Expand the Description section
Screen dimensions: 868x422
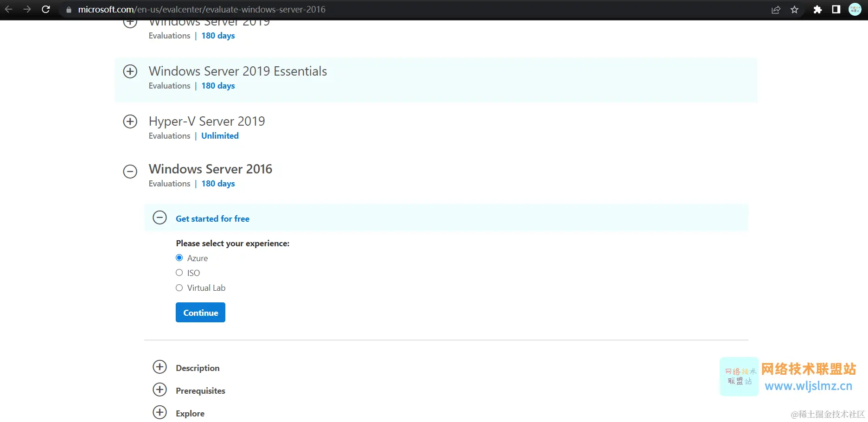pos(160,367)
